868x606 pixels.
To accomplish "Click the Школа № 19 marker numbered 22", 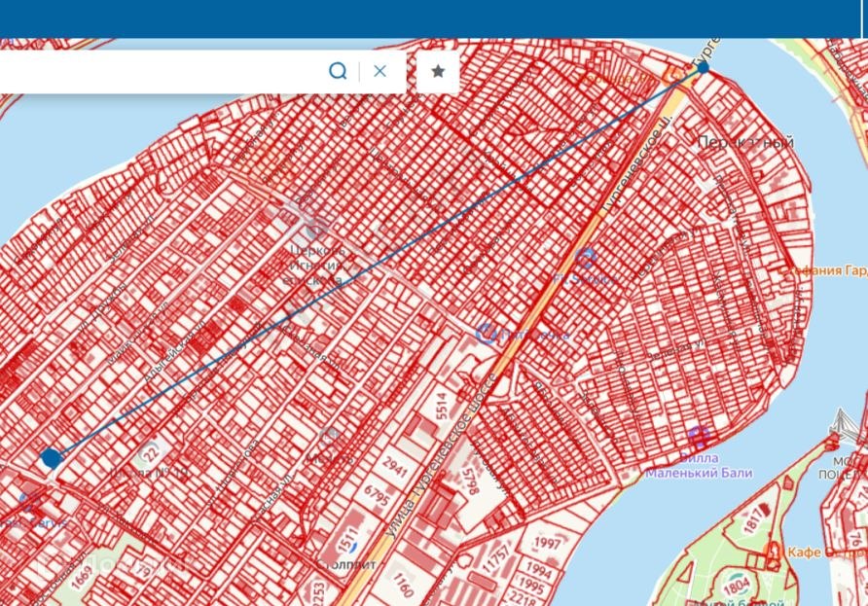I will coord(150,452).
